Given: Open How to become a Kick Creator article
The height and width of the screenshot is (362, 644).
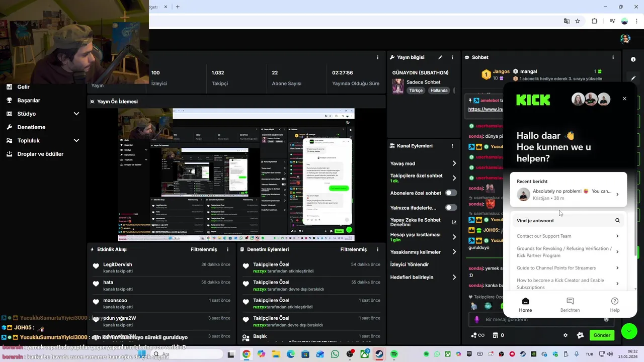Looking at the screenshot, I should tap(569, 284).
